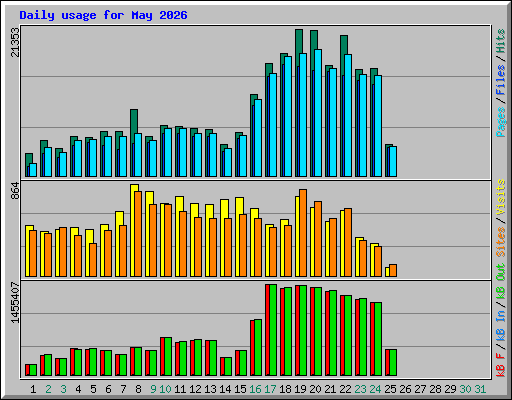The image size is (512, 400).
Task: Click the day 17 bright green kB bar
Action: click(x=273, y=330)
